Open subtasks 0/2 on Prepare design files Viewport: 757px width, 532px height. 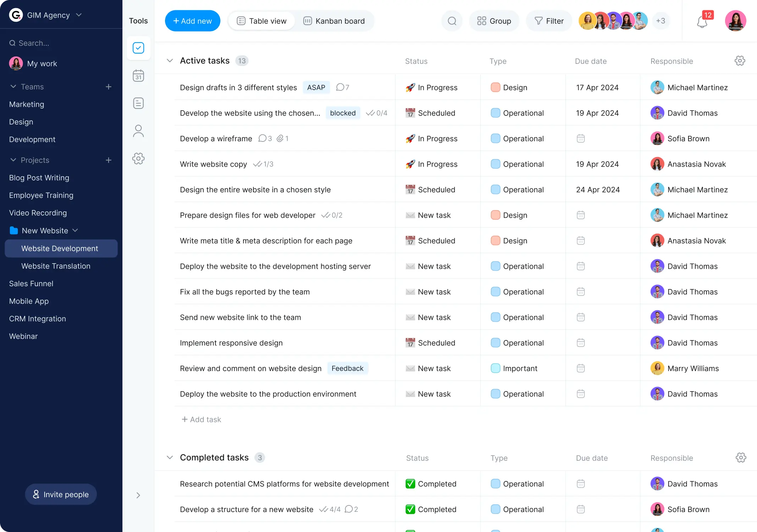click(331, 215)
